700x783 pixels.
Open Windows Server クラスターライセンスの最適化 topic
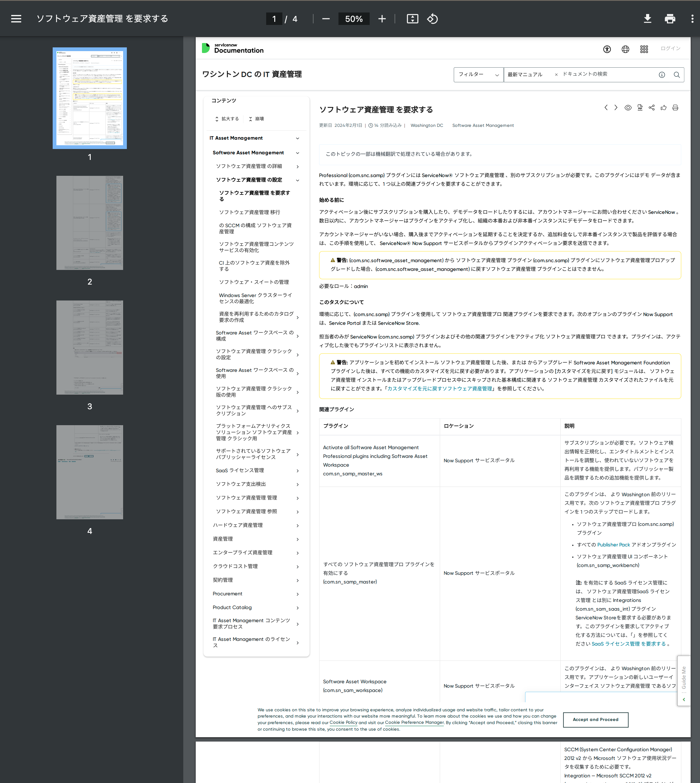pyautogui.click(x=255, y=298)
